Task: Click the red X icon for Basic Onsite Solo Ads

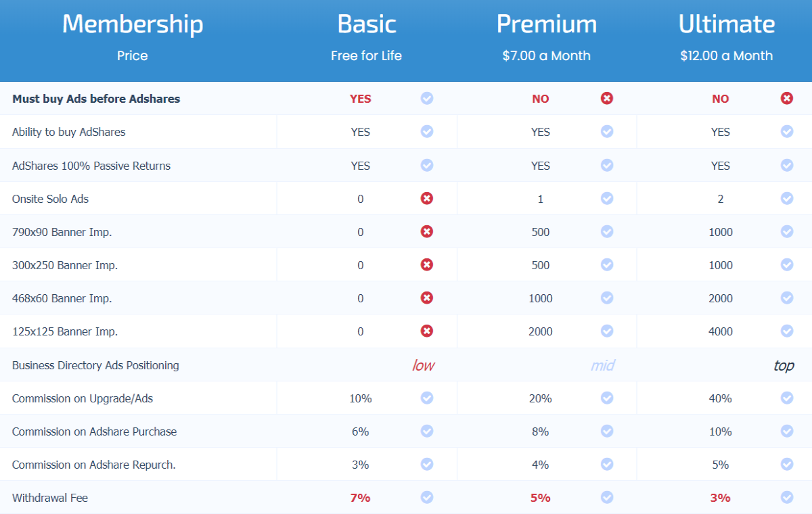Action: 427,198
